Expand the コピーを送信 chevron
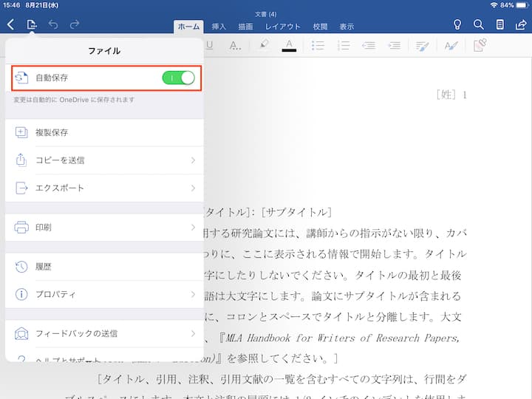The height and width of the screenshot is (399, 532). (x=193, y=160)
